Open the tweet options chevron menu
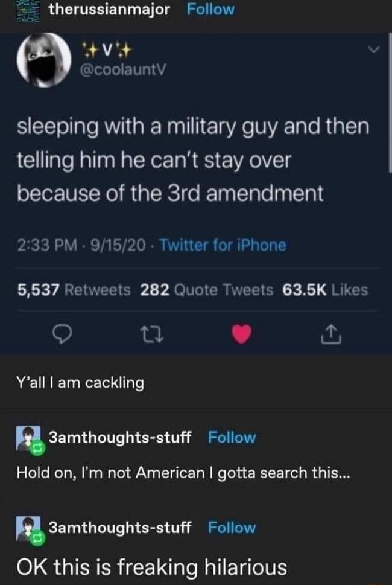Image resolution: width=392 pixels, height=585 pixels. click(375, 50)
